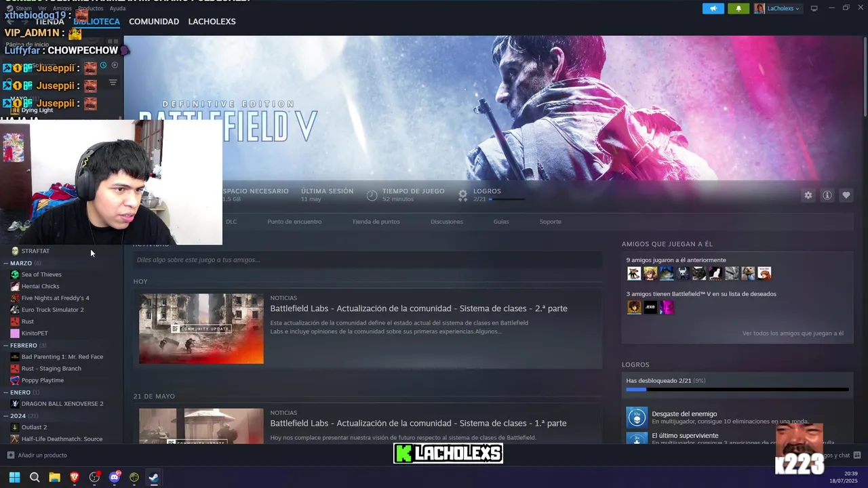Select Euro Truck Simulator 2 in list
The width and height of the screenshot is (868, 488).
[52, 310]
